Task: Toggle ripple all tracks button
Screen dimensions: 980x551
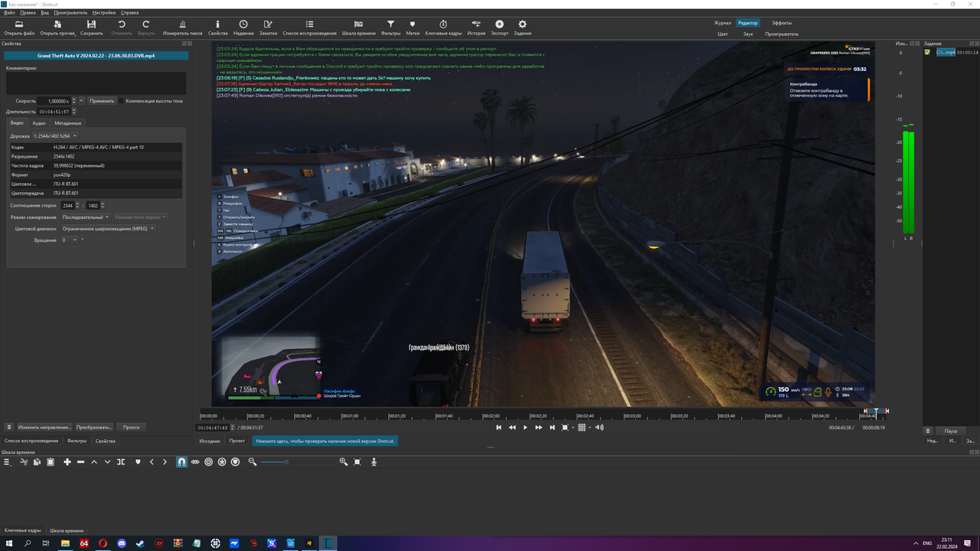Action: (222, 462)
